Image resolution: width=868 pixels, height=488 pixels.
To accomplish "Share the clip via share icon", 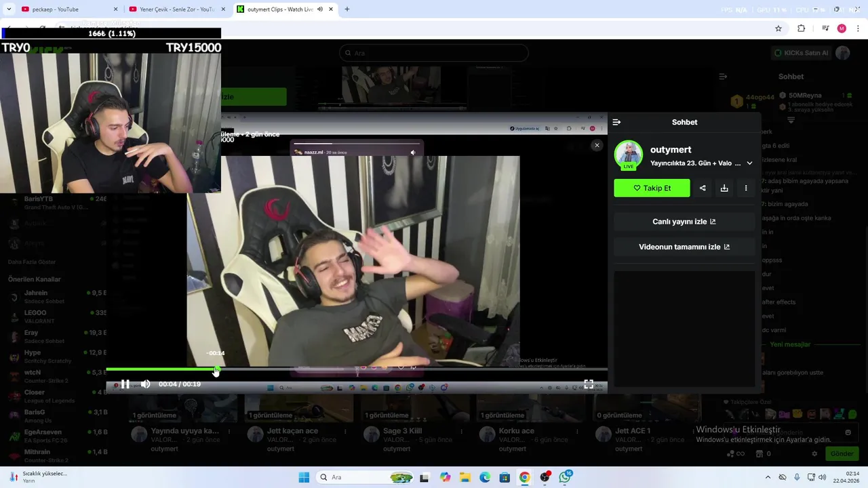I will tap(703, 188).
